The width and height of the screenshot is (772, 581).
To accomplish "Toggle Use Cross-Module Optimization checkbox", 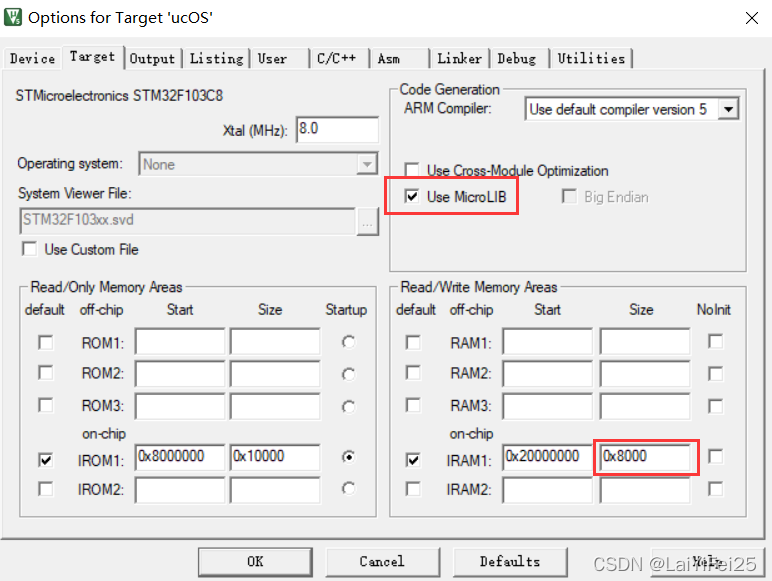I will (x=412, y=170).
